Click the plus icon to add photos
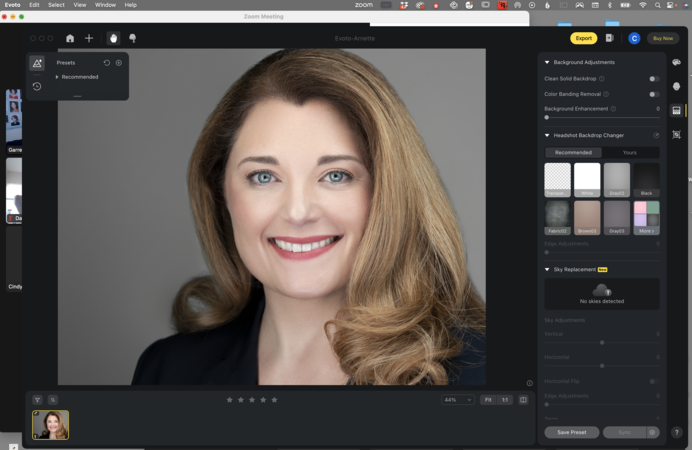Image resolution: width=692 pixels, height=450 pixels. click(89, 38)
